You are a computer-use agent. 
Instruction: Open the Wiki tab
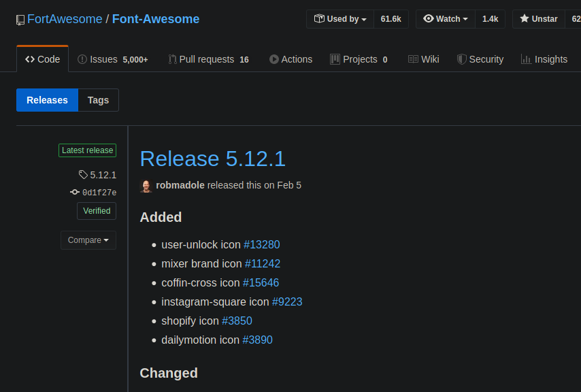click(423, 59)
